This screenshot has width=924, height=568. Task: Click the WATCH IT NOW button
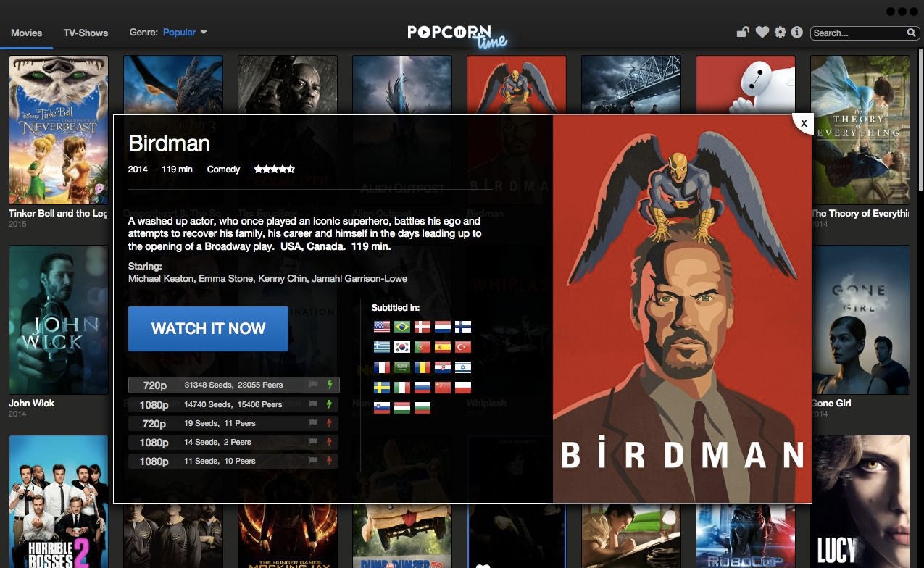[x=208, y=329]
